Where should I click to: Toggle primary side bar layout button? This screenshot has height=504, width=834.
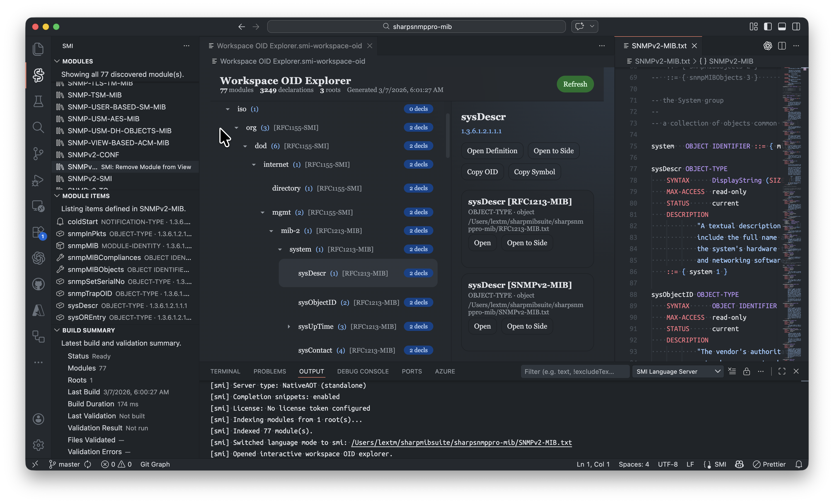click(768, 27)
